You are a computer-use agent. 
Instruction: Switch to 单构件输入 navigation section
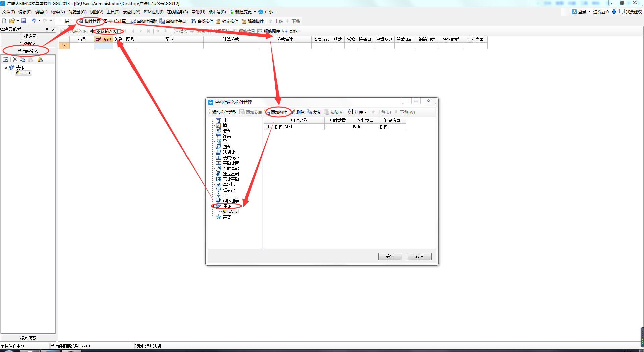click(28, 51)
